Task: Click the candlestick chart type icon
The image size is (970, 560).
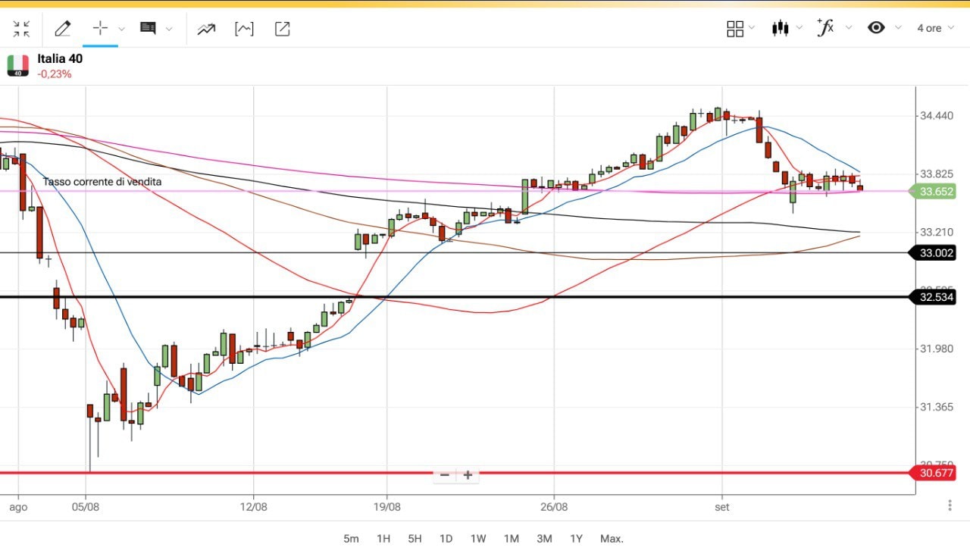Action: tap(780, 28)
